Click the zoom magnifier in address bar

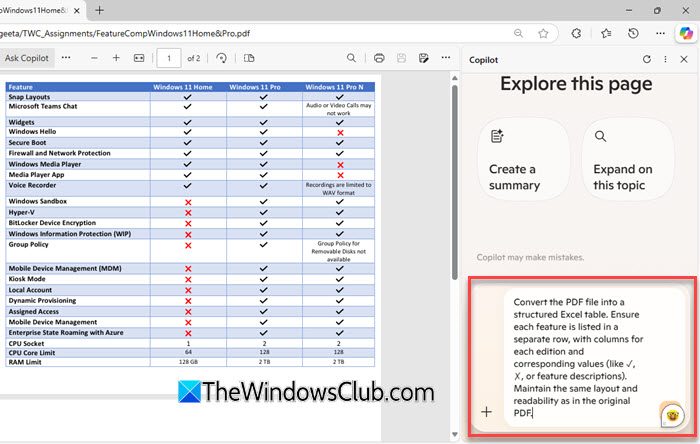tap(518, 33)
